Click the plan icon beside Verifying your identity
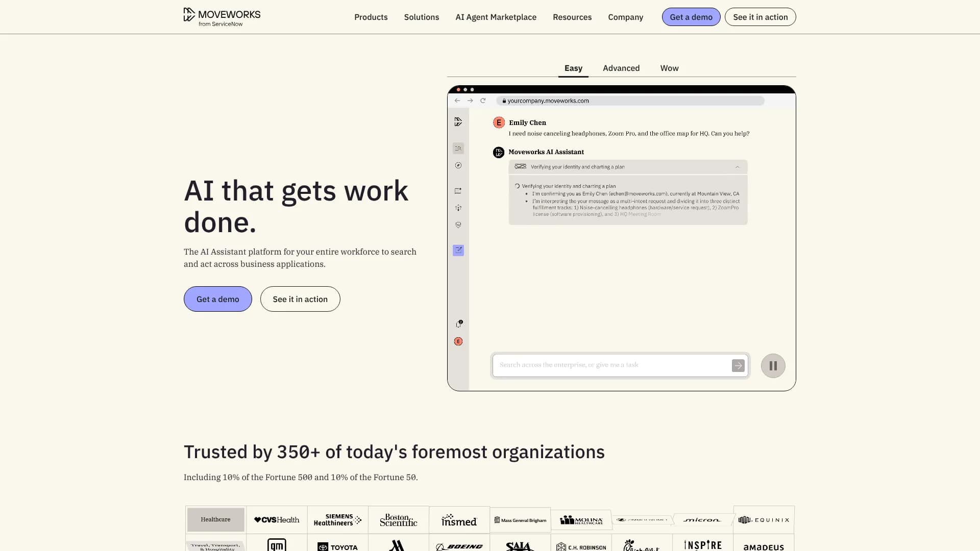Image resolution: width=980 pixels, height=551 pixels. pyautogui.click(x=520, y=166)
